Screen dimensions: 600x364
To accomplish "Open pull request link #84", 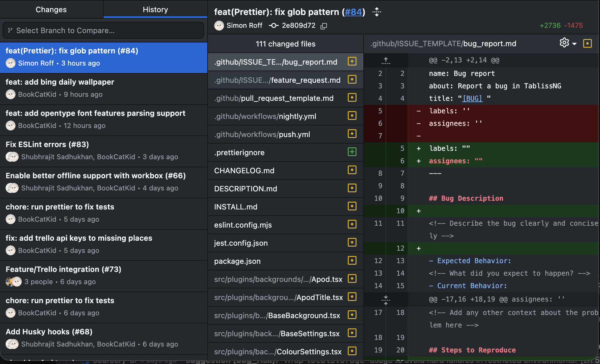I will [353, 12].
